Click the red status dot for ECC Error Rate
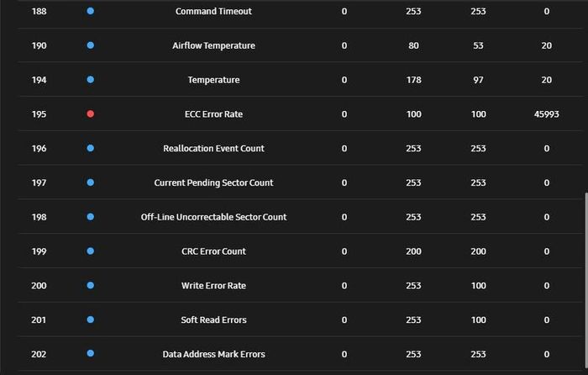The height and width of the screenshot is (375, 588). [91, 114]
